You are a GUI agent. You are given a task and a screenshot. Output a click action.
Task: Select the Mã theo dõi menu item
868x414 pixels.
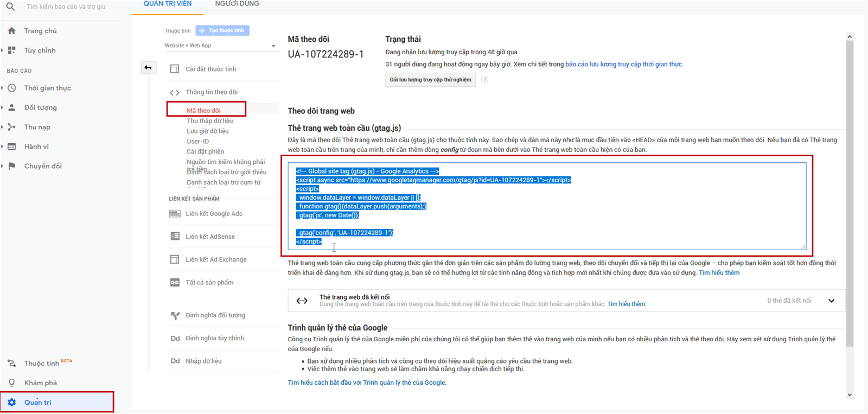point(204,110)
